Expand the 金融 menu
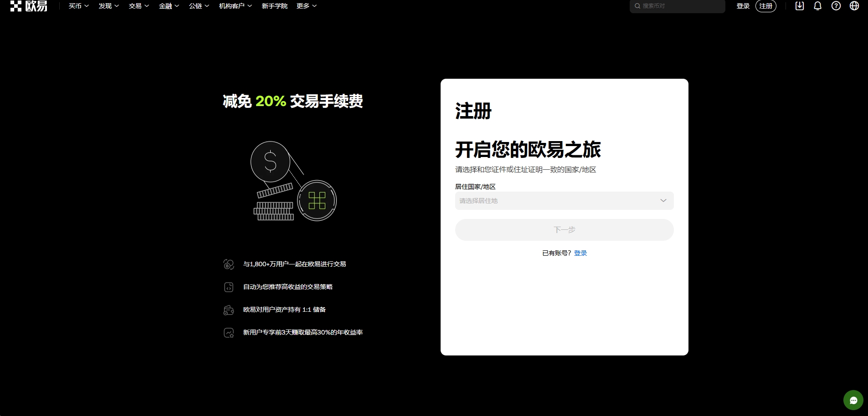868x416 pixels. pos(169,6)
